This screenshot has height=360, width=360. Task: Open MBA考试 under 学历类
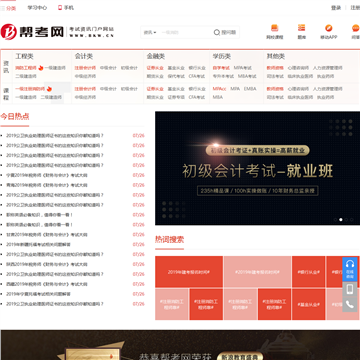[247, 76]
